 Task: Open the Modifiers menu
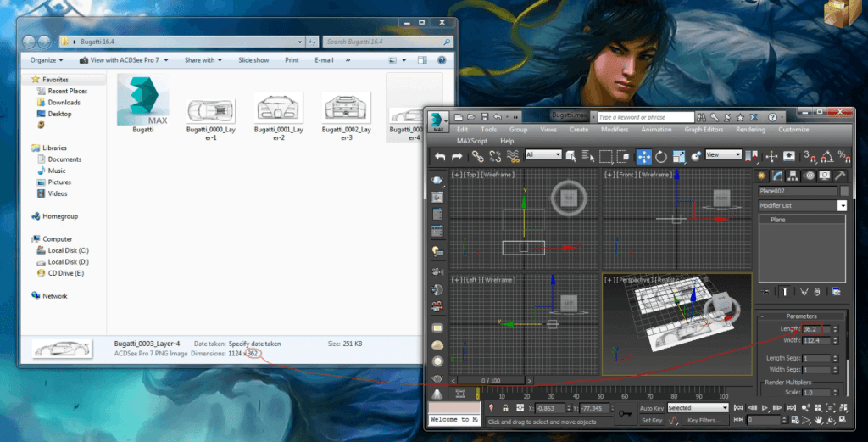pos(615,130)
